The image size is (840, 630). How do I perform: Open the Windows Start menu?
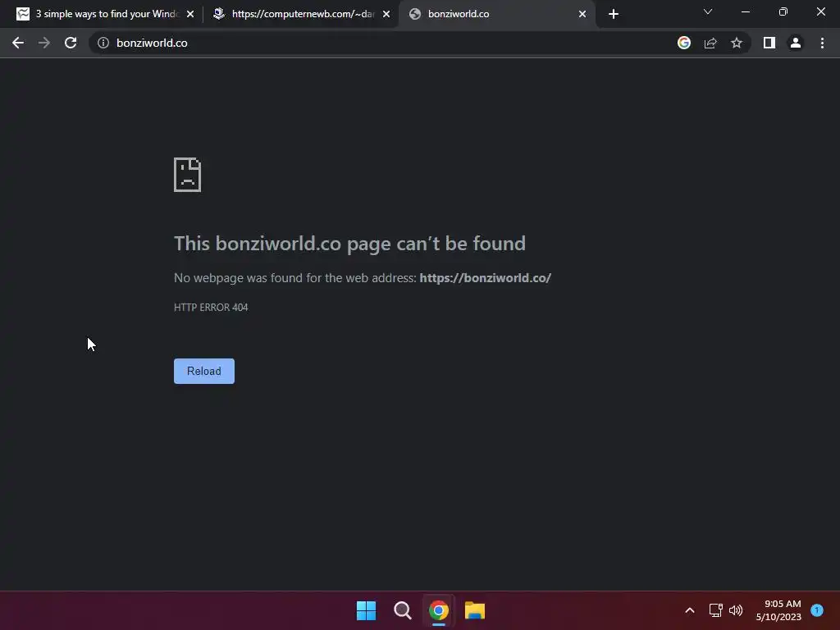pos(367,610)
